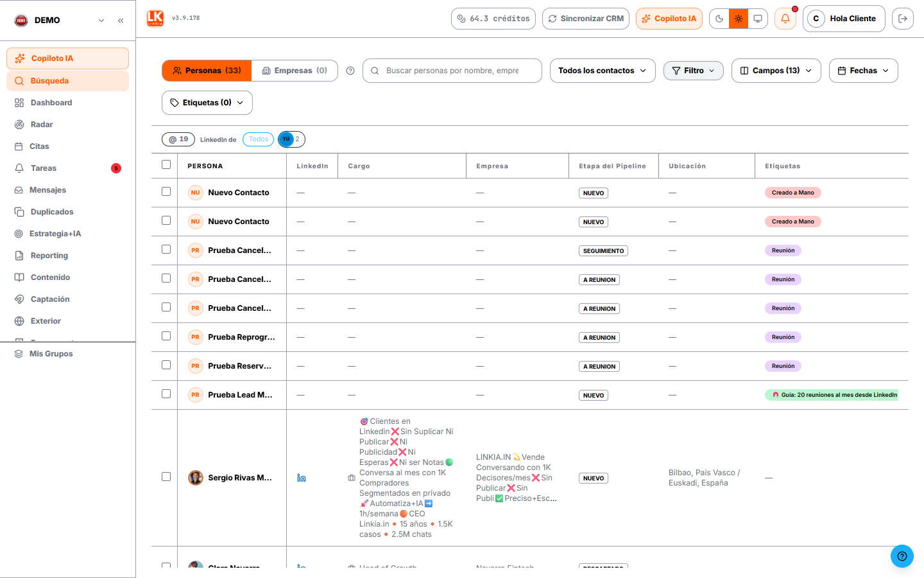Click Sincronizar CRM button
Image resolution: width=924 pixels, height=578 pixels.
tap(585, 19)
